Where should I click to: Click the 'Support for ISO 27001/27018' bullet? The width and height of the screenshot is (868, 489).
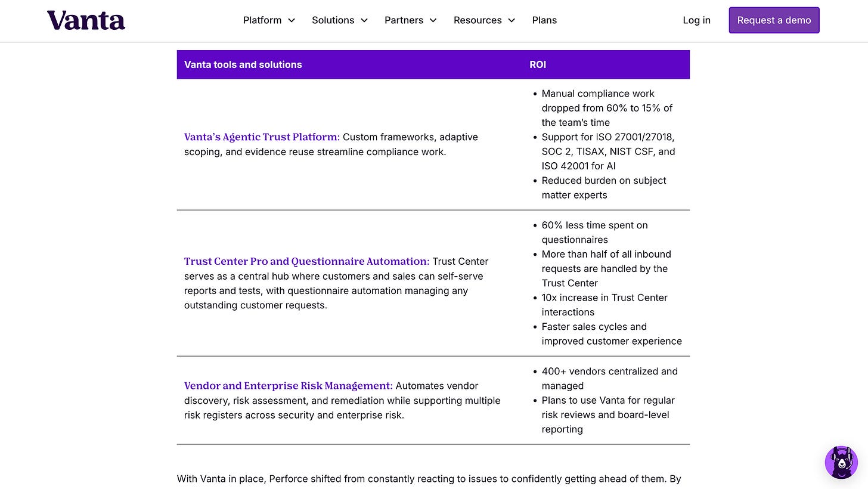click(608, 151)
